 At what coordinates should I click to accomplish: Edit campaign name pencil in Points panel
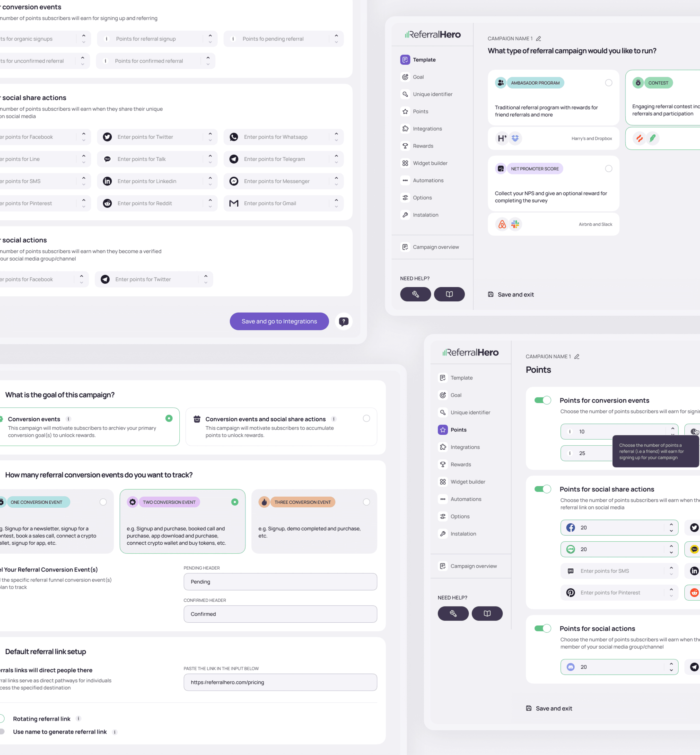click(x=577, y=357)
